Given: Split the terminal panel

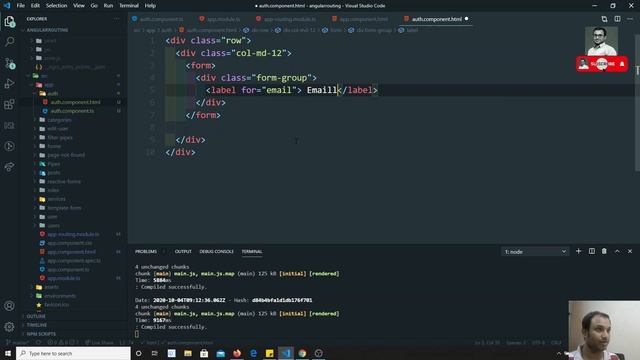Looking at the screenshot, I should (x=591, y=251).
